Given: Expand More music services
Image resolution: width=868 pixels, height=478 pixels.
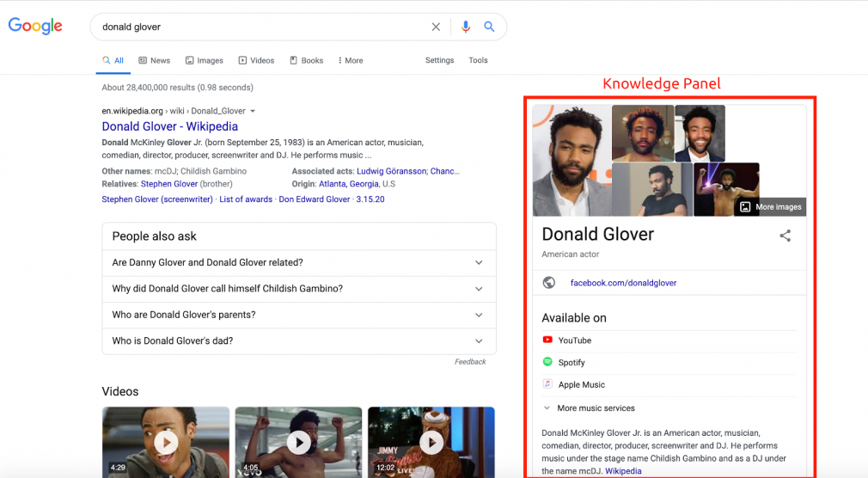Looking at the screenshot, I should click(x=589, y=408).
